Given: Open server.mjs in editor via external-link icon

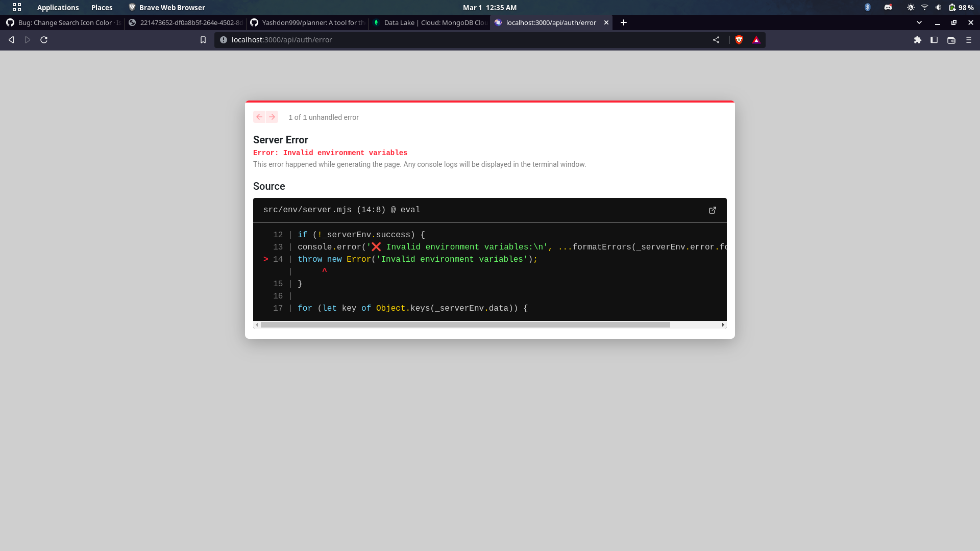Looking at the screenshot, I should [x=713, y=210].
